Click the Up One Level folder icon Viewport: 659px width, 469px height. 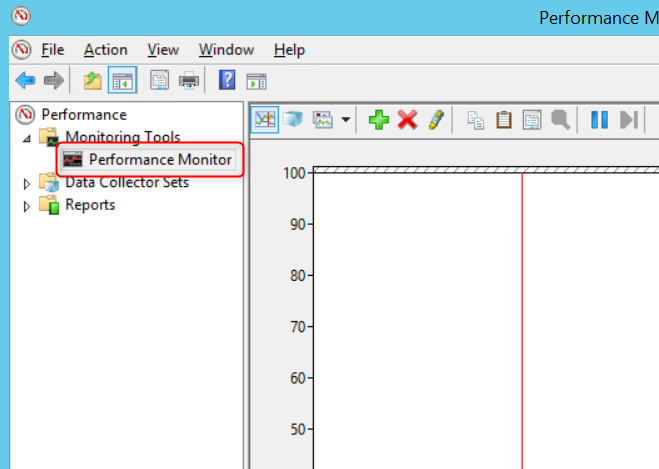tap(92, 80)
